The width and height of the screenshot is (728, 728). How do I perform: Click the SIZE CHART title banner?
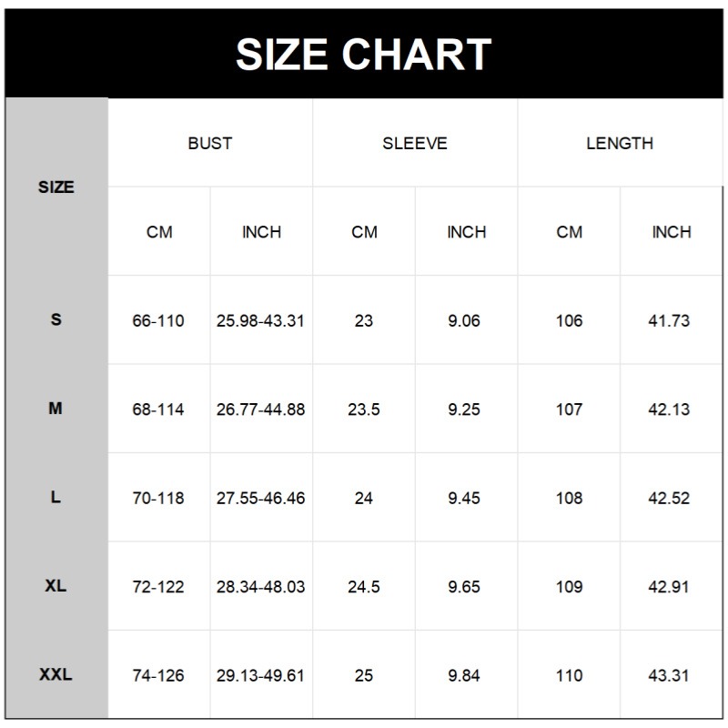[x=364, y=55]
